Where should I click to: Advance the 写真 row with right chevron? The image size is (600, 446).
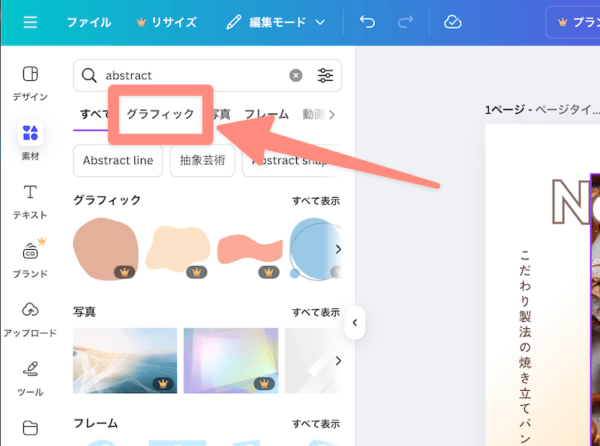(x=338, y=361)
